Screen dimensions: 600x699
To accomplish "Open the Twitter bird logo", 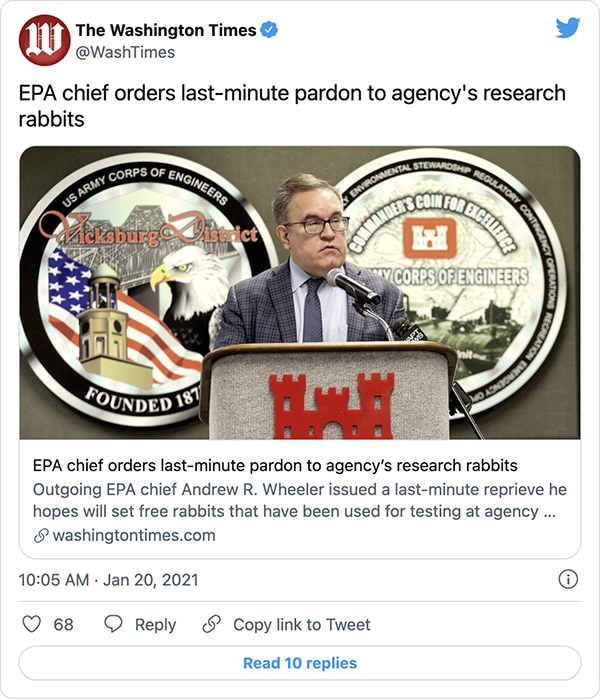I will (567, 28).
